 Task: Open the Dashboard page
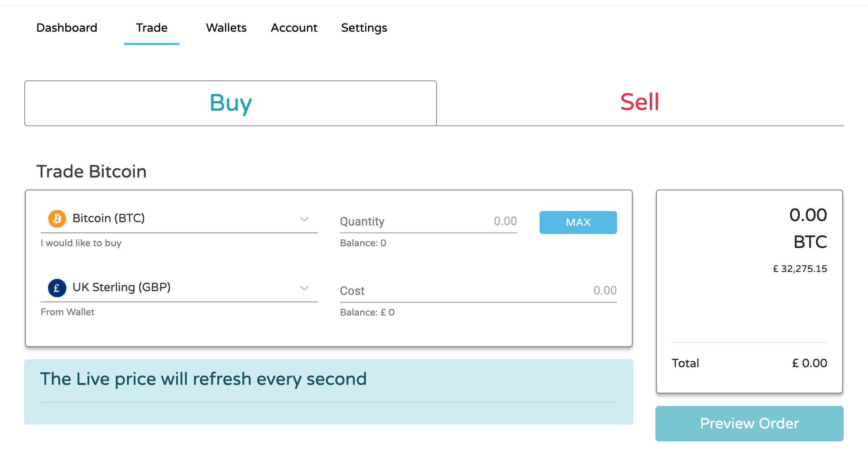coord(67,28)
